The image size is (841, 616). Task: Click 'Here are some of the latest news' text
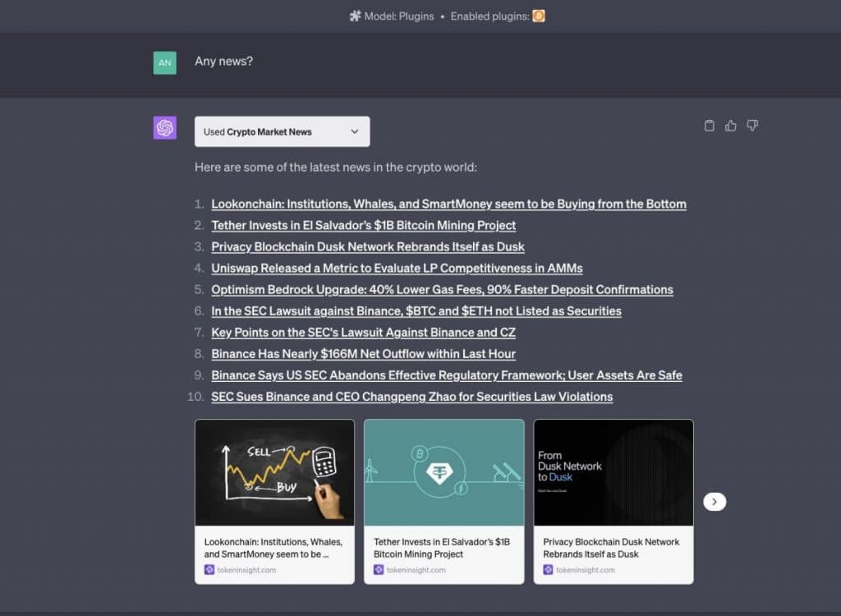(336, 168)
